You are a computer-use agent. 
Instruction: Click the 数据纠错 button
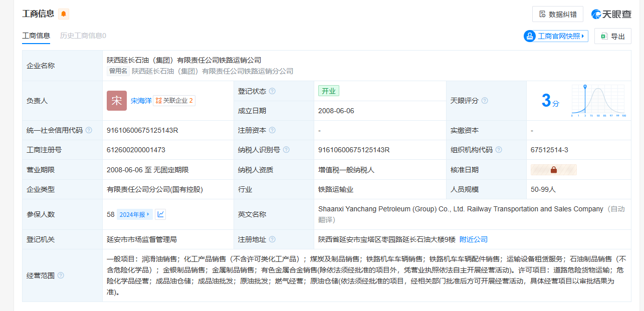[557, 14]
